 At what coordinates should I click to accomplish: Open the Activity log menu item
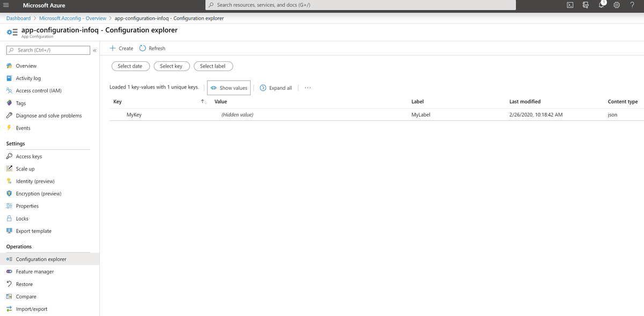(26, 78)
